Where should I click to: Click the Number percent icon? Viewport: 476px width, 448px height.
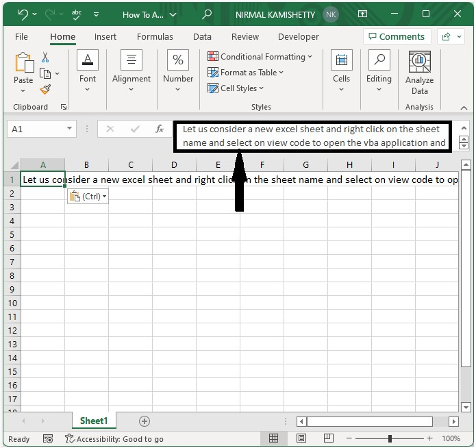(x=178, y=60)
